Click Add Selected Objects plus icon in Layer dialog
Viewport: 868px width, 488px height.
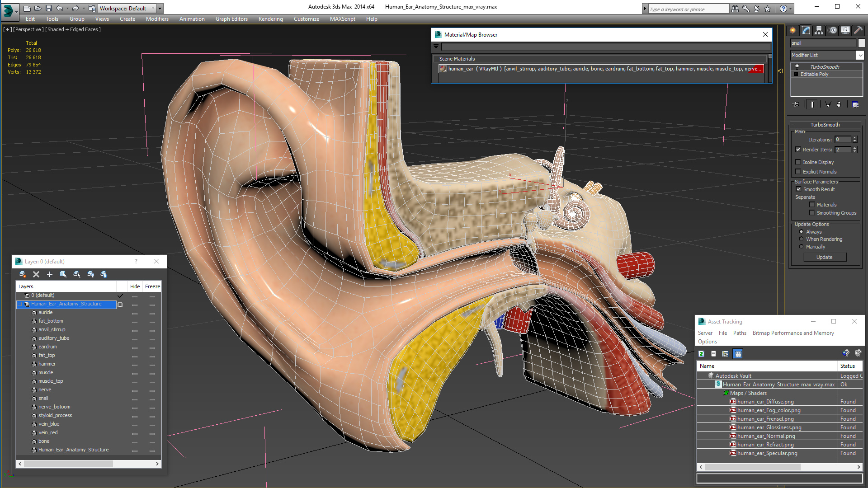point(50,274)
